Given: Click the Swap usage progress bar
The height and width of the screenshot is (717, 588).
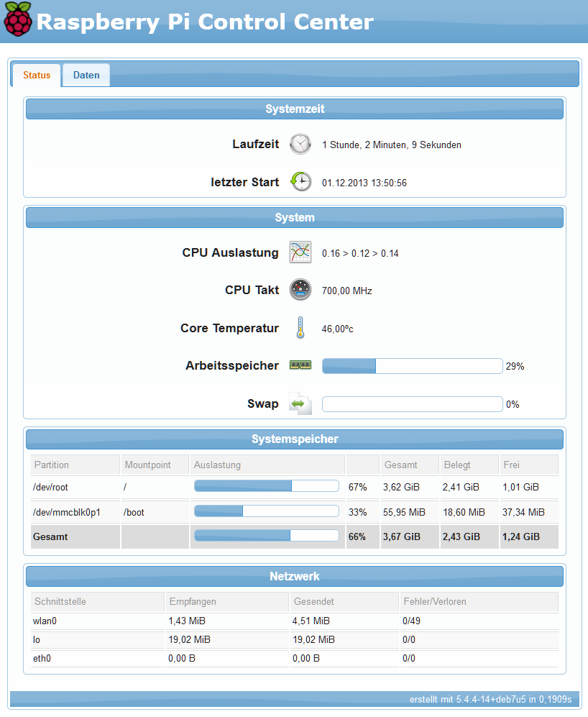Looking at the screenshot, I should pyautogui.click(x=413, y=404).
